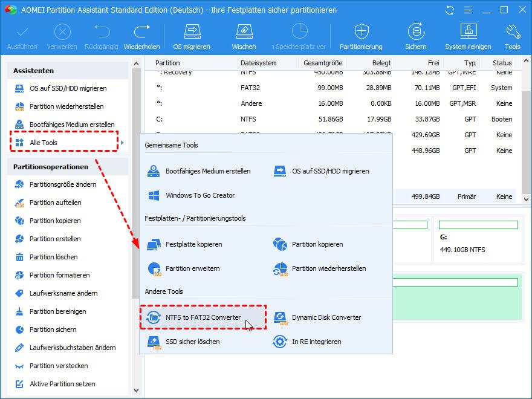This screenshot has height=399, width=532.
Task: Open the Tools toolbar button
Action: 512,37
